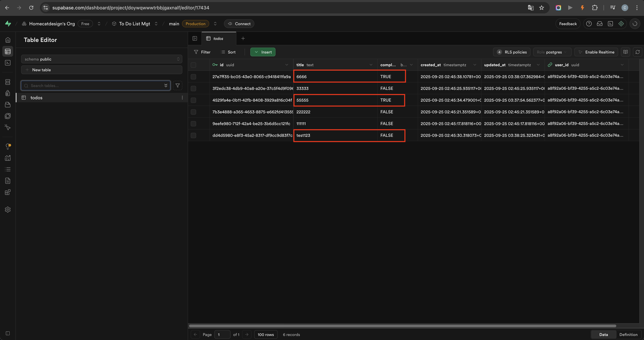Select the todos table in list
Screen dimensions: 644x340
coord(102,98)
